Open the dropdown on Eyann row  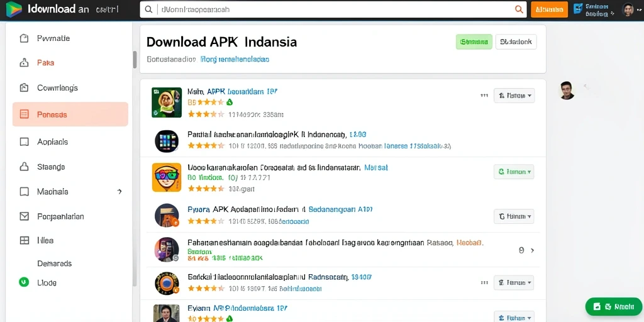coord(514,317)
